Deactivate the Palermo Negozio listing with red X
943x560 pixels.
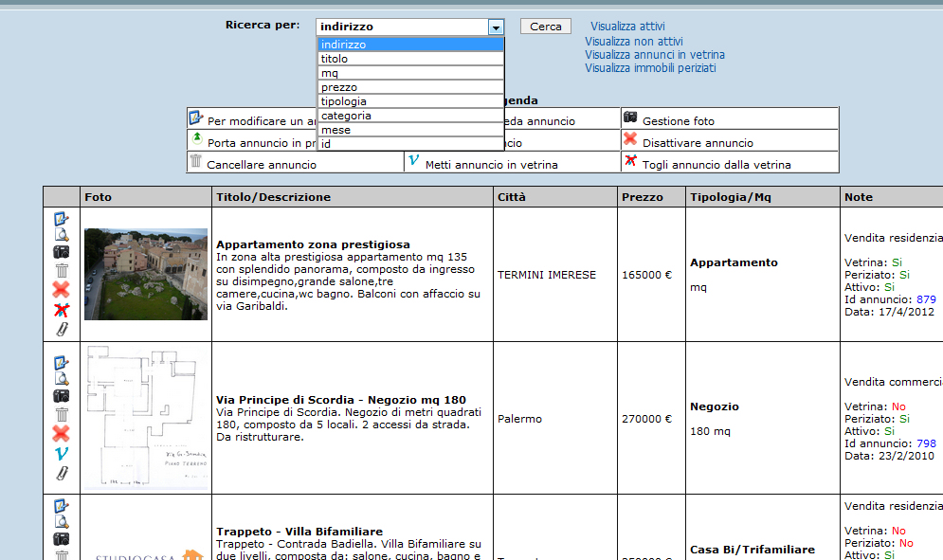[x=61, y=433]
